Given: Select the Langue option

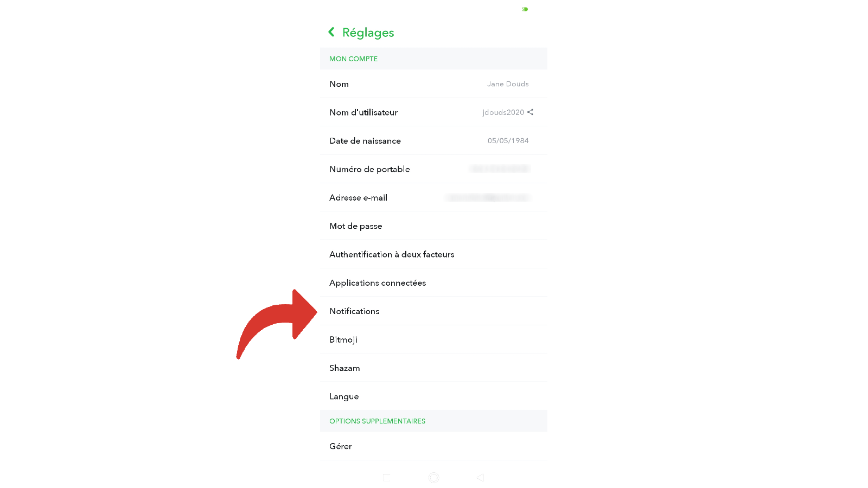Looking at the screenshot, I should [433, 396].
